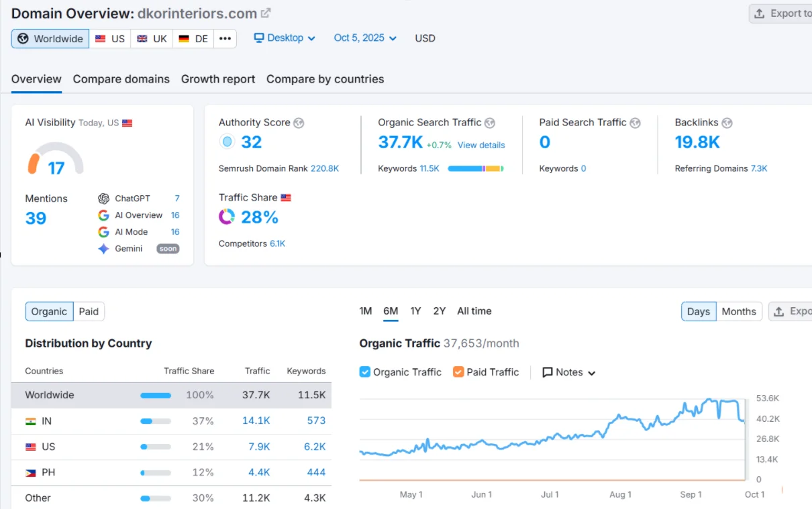Viewport: 812px width, 509px height.
Task: Click View details link
Action: click(x=481, y=145)
